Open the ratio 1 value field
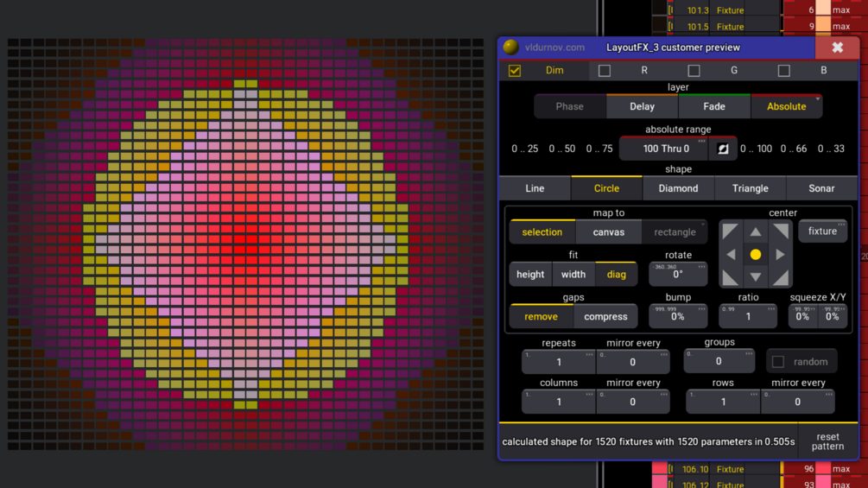 click(x=748, y=316)
